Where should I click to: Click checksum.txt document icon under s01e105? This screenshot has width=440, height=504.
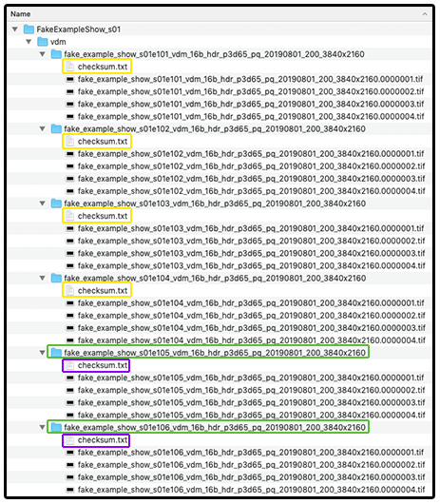tap(69, 365)
